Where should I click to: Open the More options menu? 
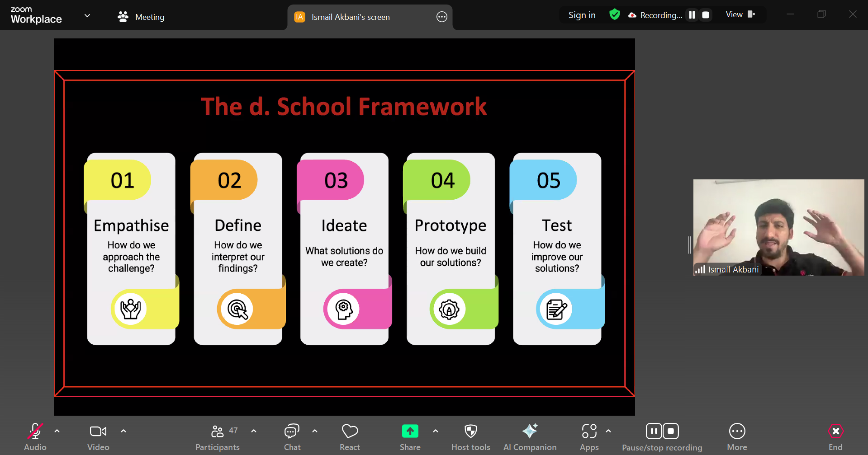point(737,436)
